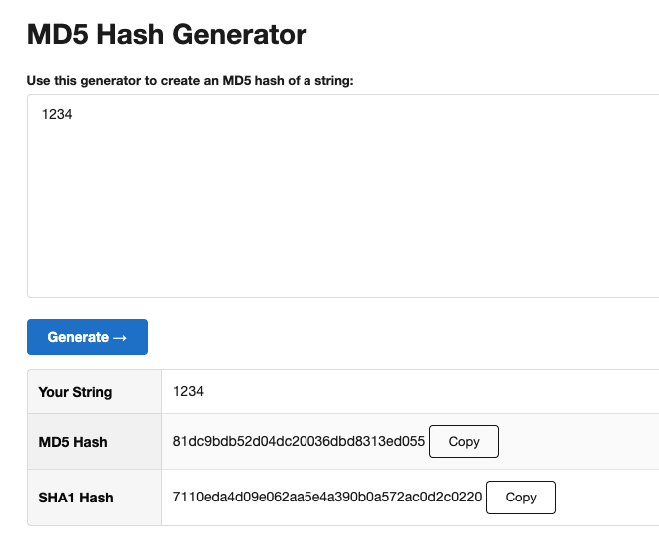Image resolution: width=659 pixels, height=536 pixels.
Task: Click the arrow on the Generate button
Action: click(120, 337)
